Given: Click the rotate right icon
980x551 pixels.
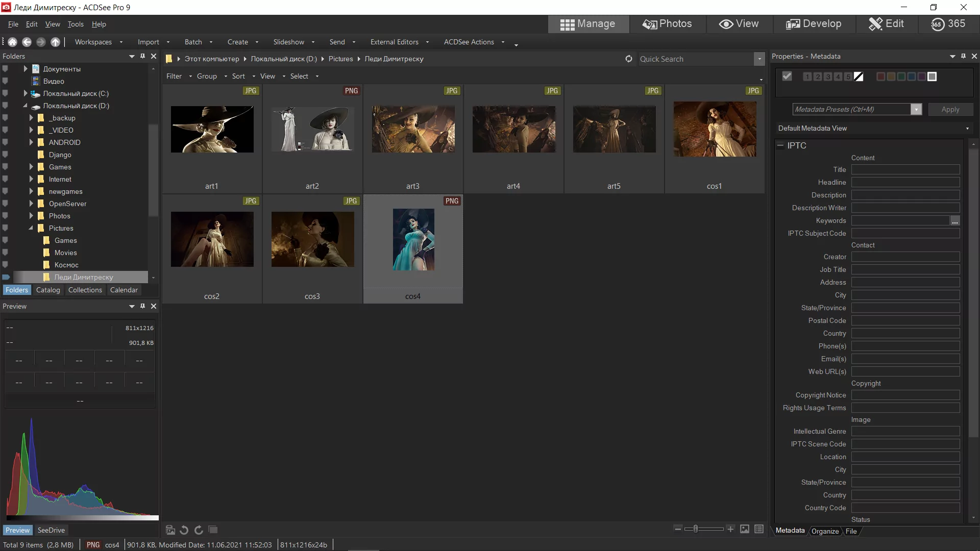Looking at the screenshot, I should tap(199, 530).
